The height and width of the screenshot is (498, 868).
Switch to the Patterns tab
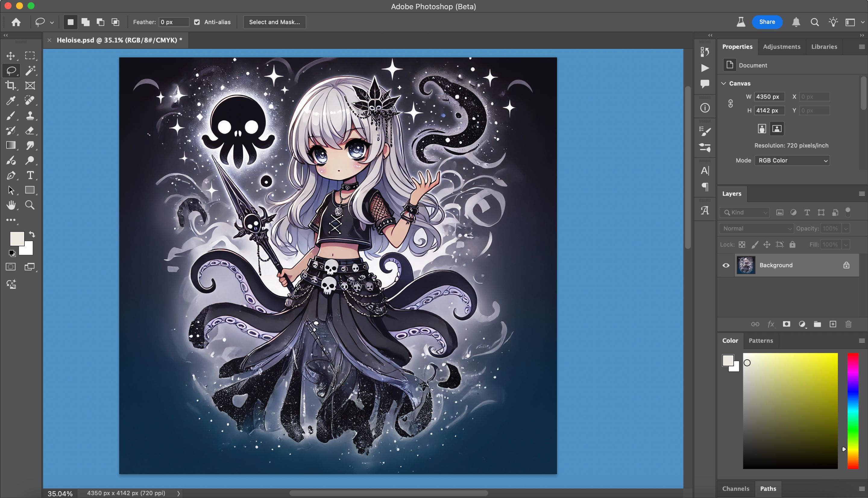pyautogui.click(x=761, y=341)
